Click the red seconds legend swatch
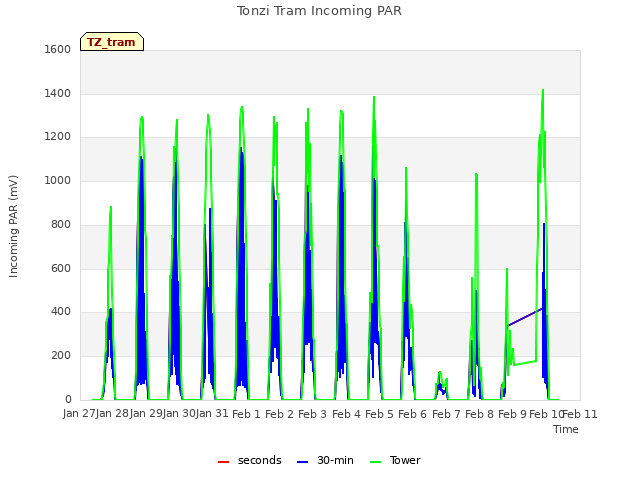Viewport: 640px width, 480px height. (224, 462)
